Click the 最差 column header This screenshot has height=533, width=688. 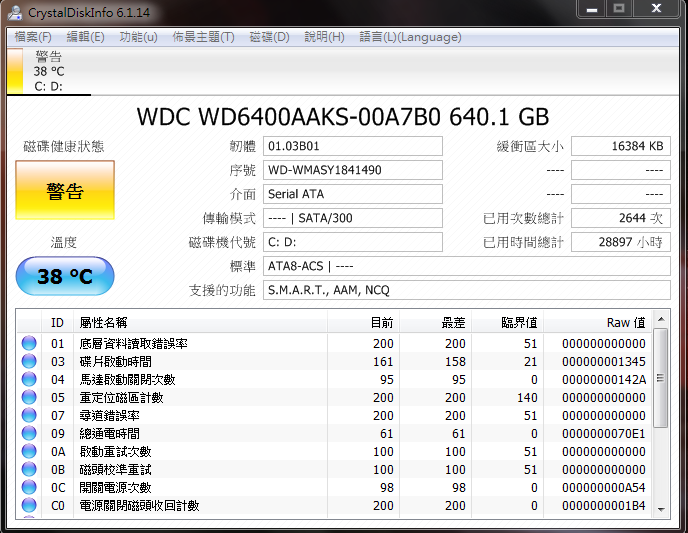click(x=435, y=322)
